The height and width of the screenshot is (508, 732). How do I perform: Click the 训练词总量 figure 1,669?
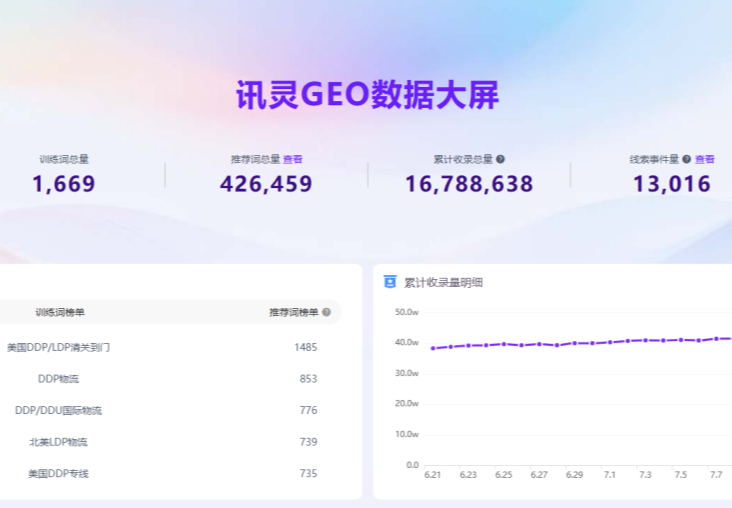(64, 184)
